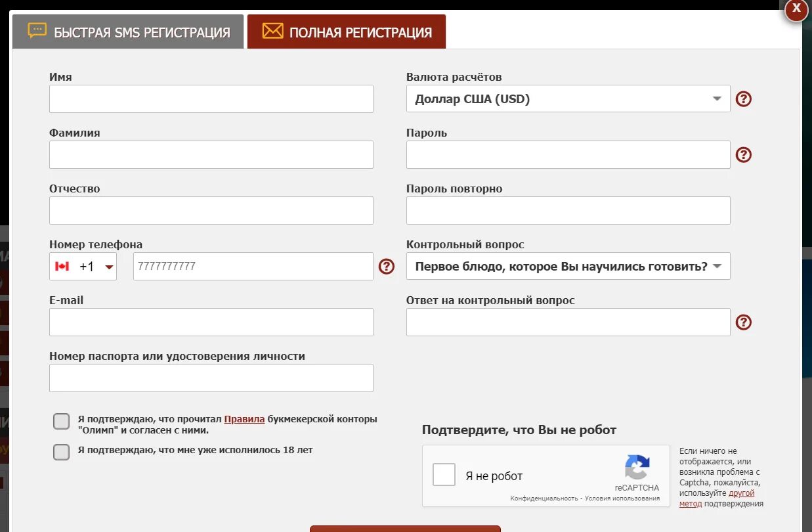Click the reCAPTCHA logo
Screen dimensions: 812x532
pos(637,468)
